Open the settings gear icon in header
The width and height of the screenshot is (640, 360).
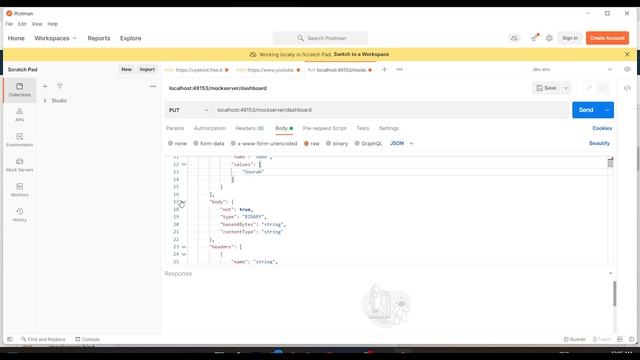549,38
